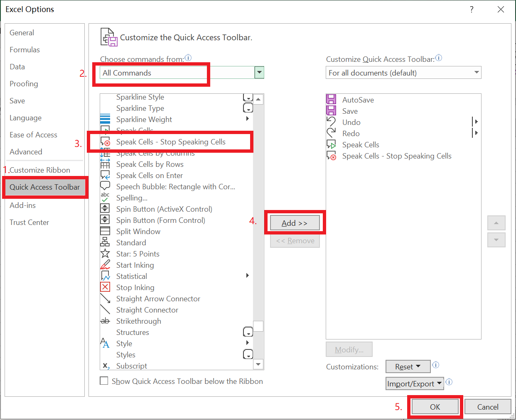Click the info icon beside Reset button
Screen dimensions: 516x420
pos(436,365)
